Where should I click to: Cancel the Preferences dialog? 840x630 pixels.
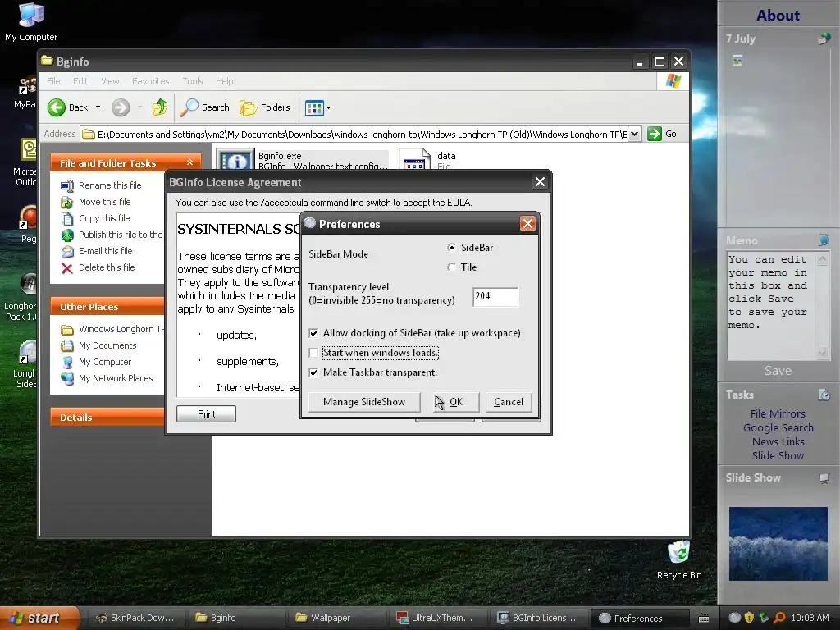tap(509, 402)
